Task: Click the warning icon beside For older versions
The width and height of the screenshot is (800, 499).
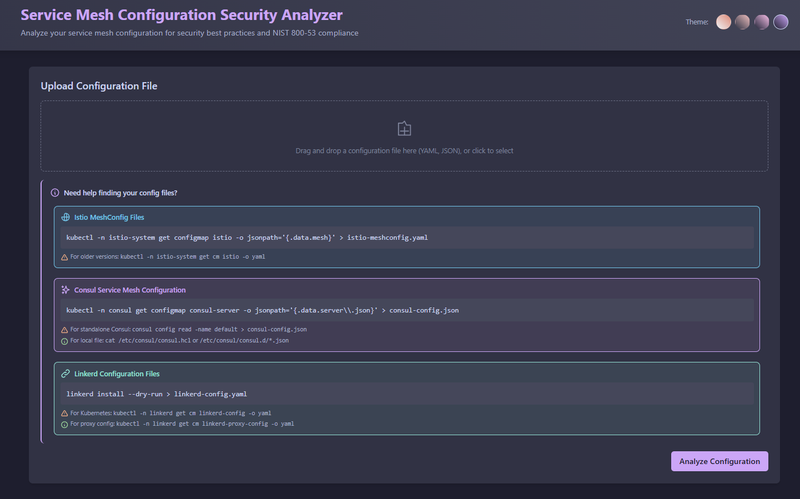Action: [64, 257]
